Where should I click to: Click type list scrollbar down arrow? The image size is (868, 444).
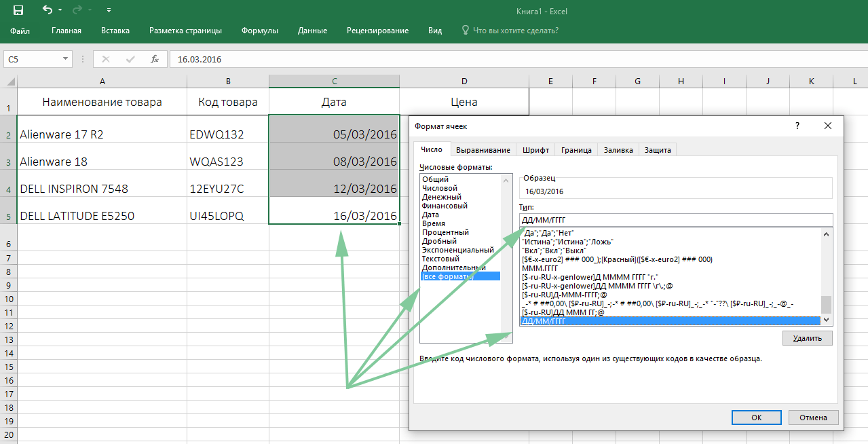(x=826, y=318)
